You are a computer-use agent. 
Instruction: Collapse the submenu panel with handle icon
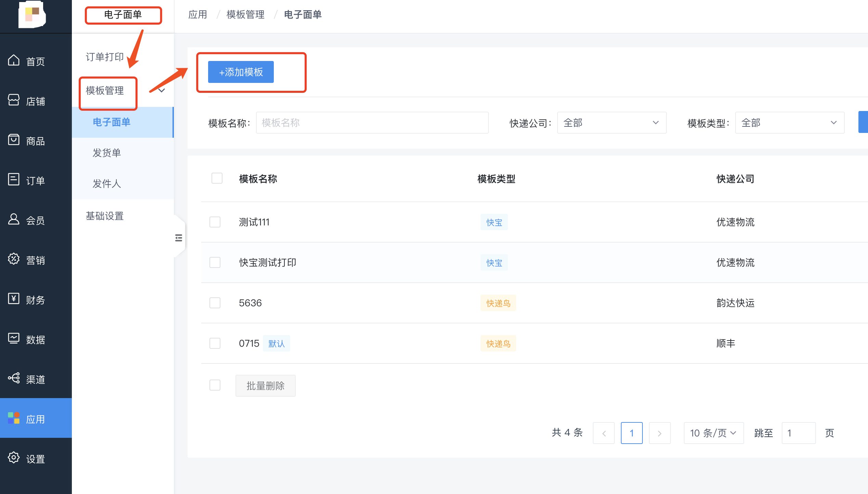tap(179, 238)
